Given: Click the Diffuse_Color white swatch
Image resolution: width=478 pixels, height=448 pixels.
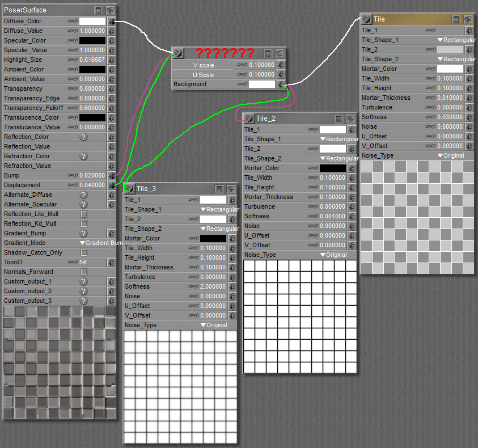Looking at the screenshot, I should tap(92, 22).
